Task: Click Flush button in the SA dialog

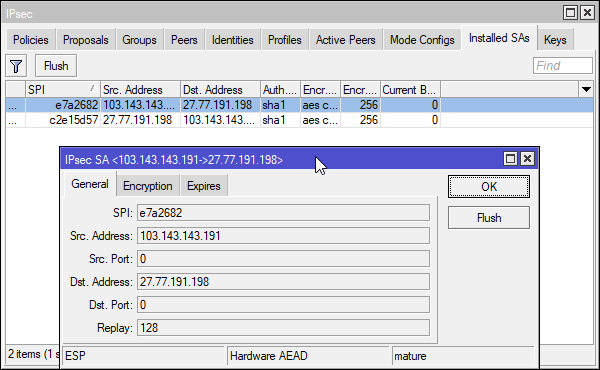Action: 489,218
